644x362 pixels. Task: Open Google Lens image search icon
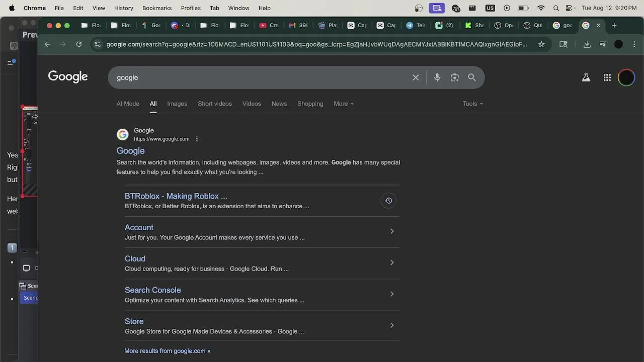pos(455,77)
